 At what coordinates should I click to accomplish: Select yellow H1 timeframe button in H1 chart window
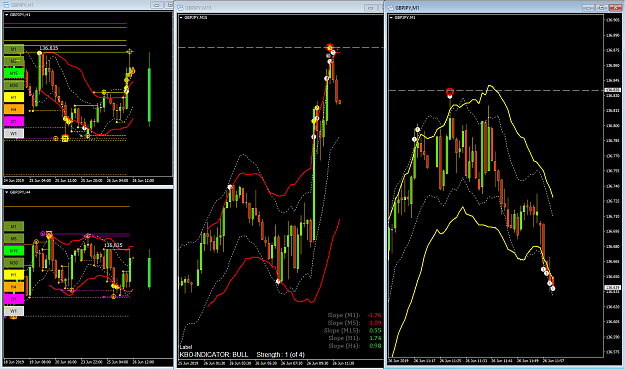pos(14,97)
